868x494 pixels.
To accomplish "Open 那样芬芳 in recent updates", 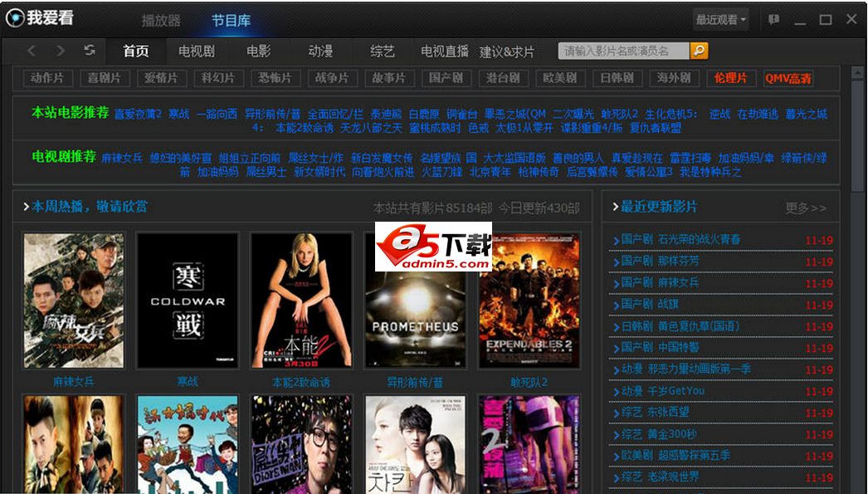I will 678,261.
